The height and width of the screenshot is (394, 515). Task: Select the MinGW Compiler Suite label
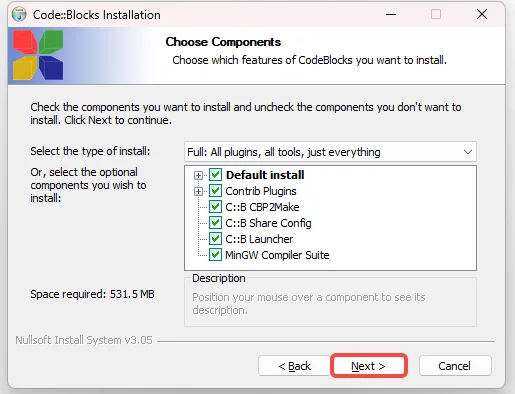pos(277,255)
